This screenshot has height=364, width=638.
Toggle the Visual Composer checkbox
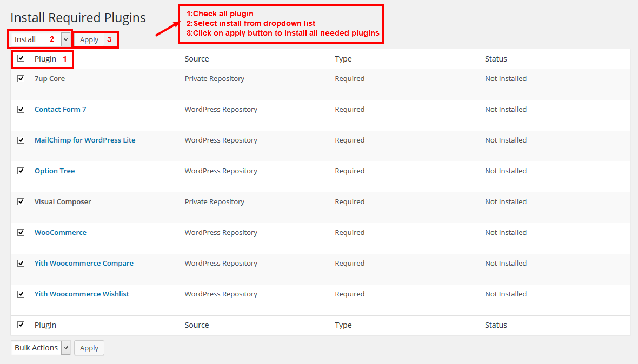[21, 202]
